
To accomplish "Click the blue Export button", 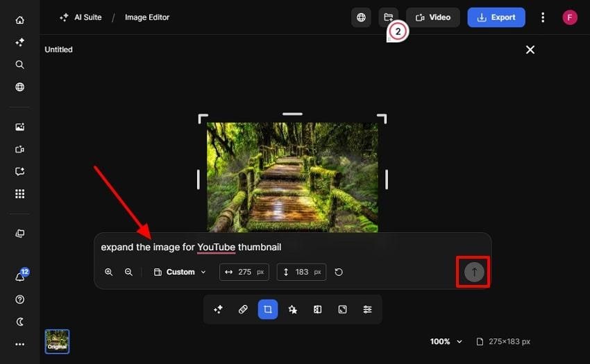I will (496, 17).
